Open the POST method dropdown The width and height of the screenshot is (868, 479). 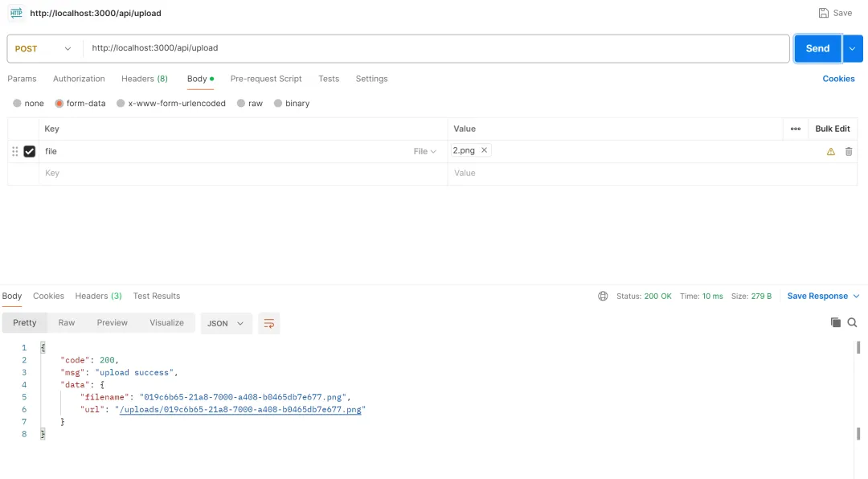[x=43, y=49]
